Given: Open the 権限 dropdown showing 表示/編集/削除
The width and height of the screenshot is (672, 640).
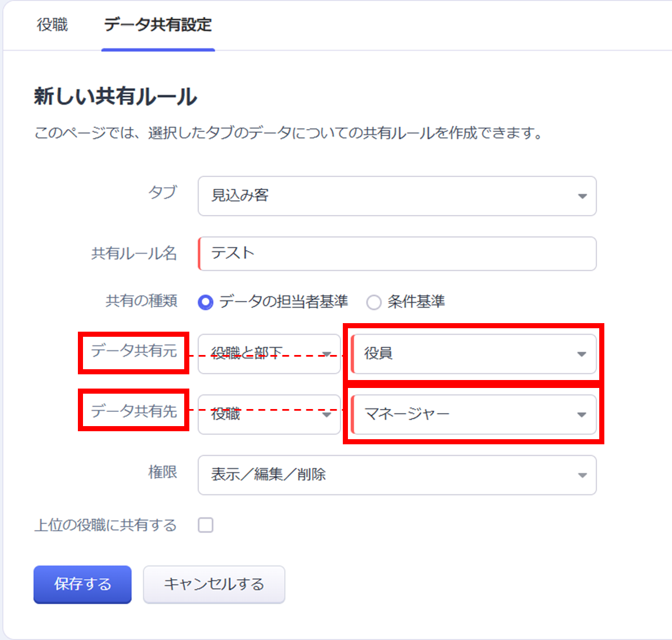Looking at the screenshot, I should pyautogui.click(x=396, y=475).
